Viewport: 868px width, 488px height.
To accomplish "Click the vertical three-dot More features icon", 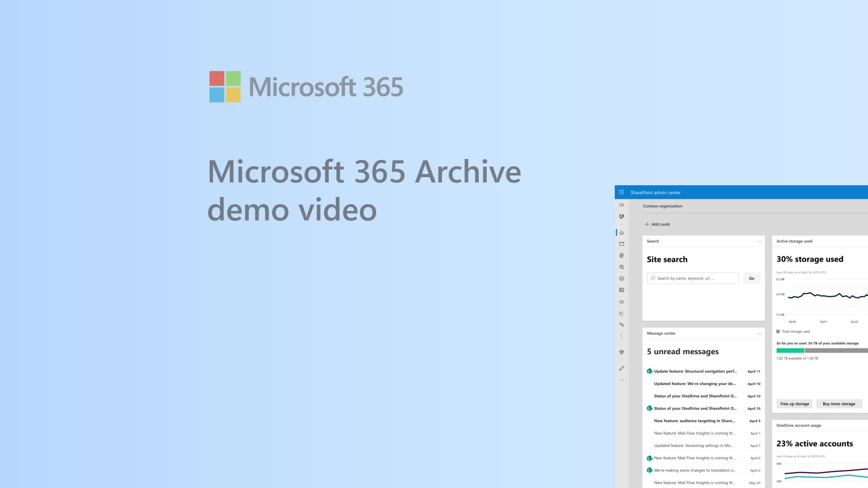I will [622, 336].
